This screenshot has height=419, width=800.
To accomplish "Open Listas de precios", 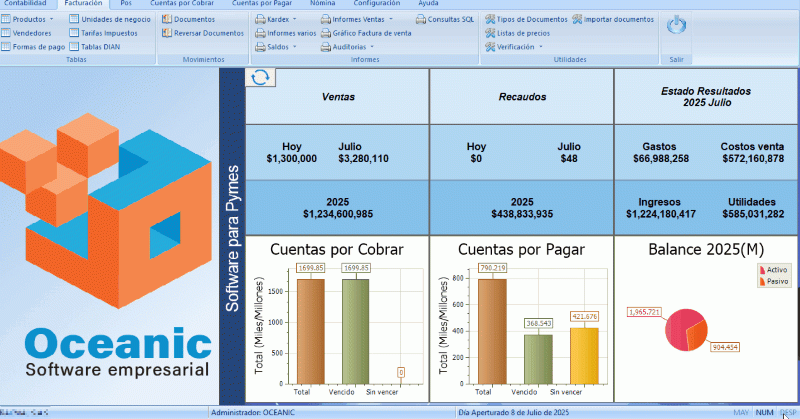I will (x=522, y=33).
